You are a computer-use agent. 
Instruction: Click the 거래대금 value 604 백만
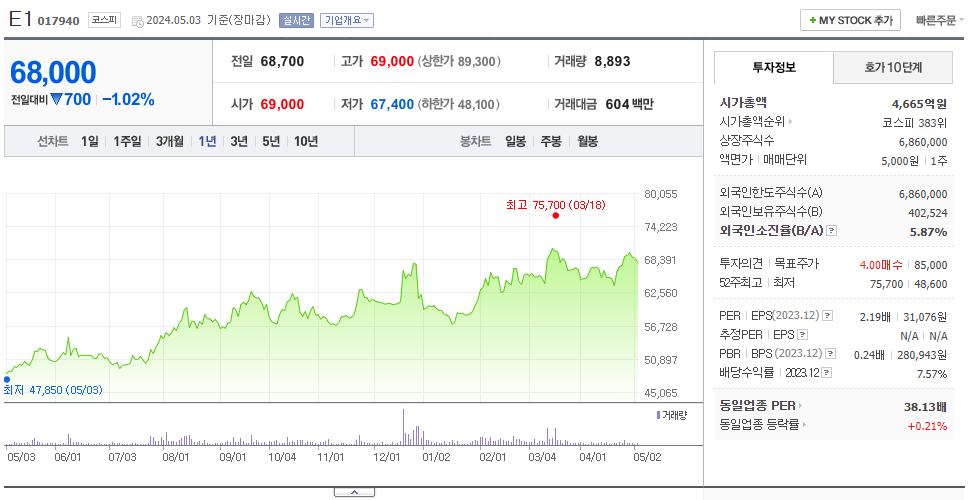tap(629, 104)
